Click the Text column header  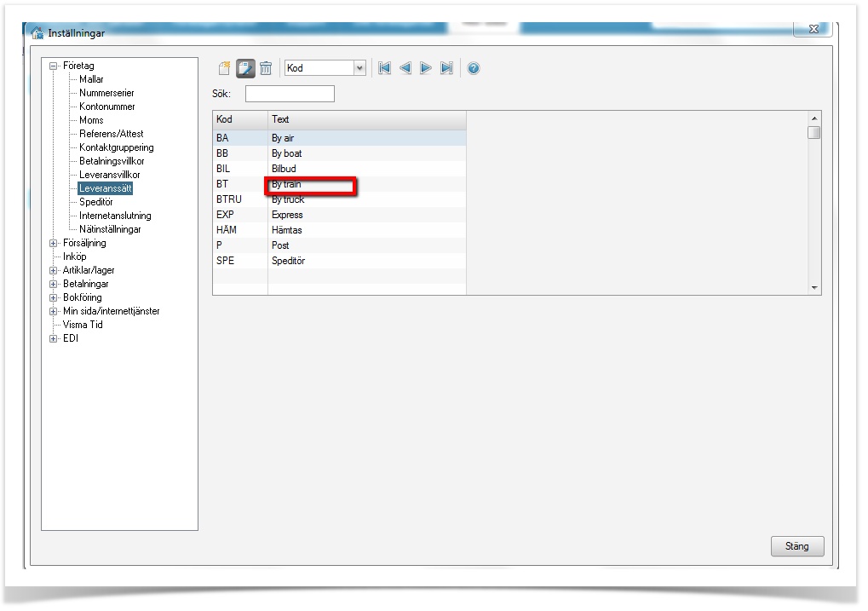366,119
